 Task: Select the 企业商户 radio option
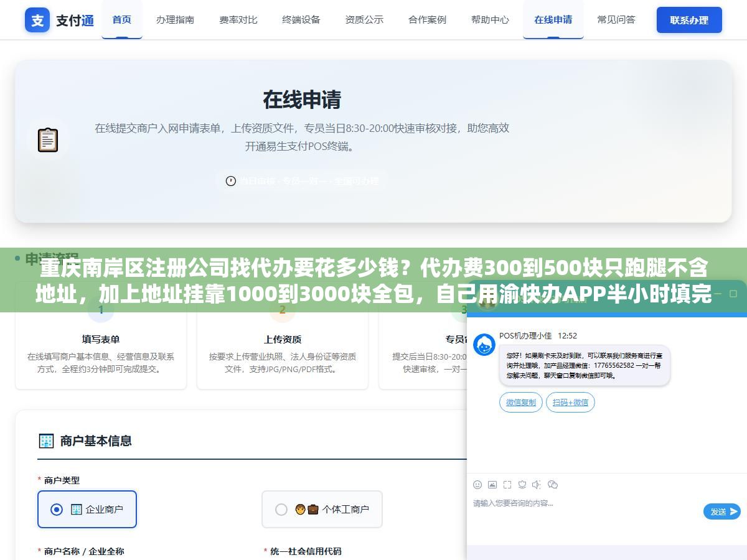[x=87, y=509]
